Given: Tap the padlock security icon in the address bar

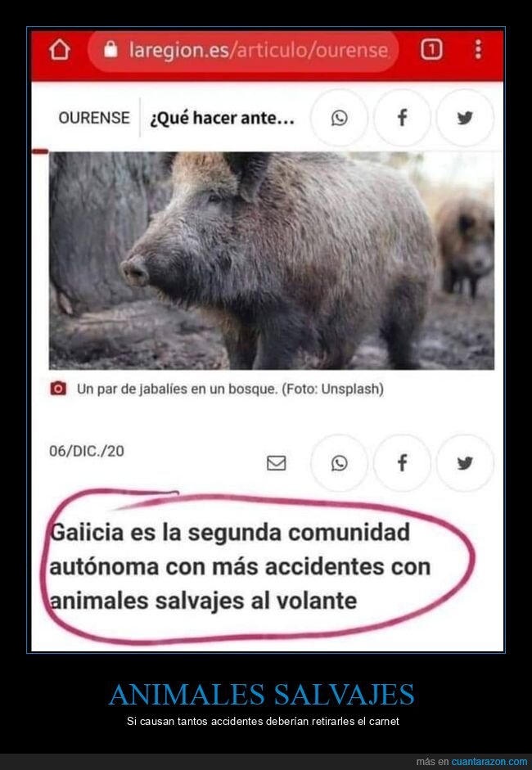Looking at the screenshot, I should (x=111, y=49).
